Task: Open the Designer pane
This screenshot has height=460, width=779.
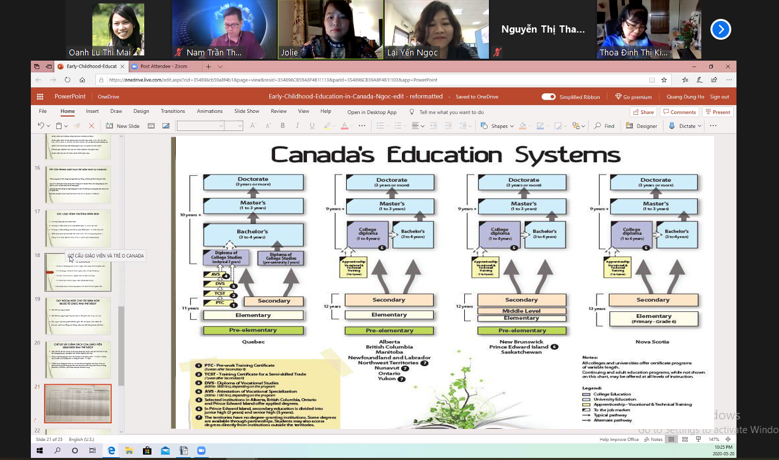Action: coord(642,126)
